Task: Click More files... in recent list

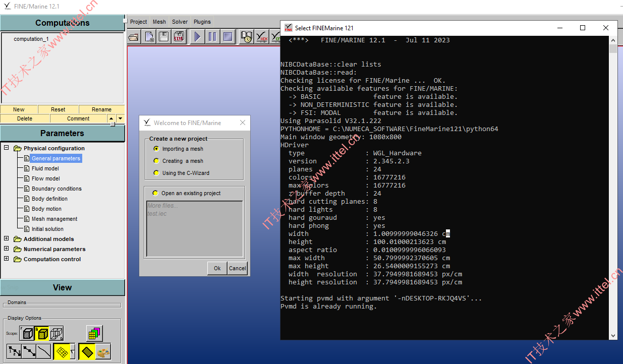Action: 162,206
